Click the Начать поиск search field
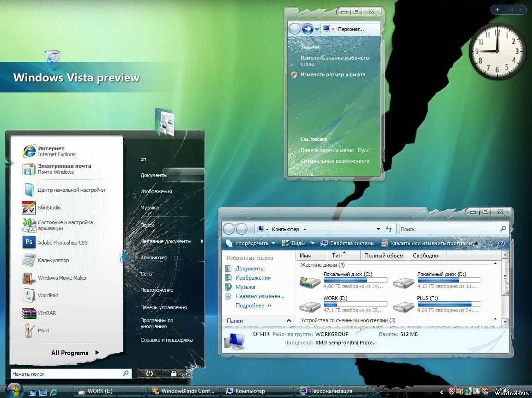 pyautogui.click(x=71, y=374)
